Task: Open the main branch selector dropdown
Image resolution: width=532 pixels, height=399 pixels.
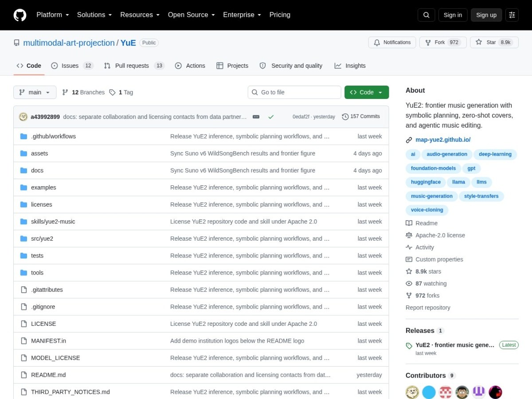Action: point(35,92)
